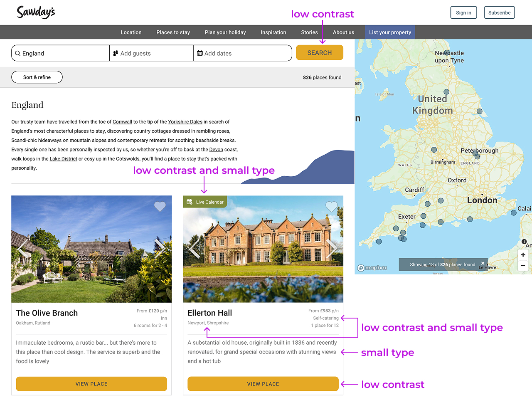Toggle the heart on Ellerton Hall
The height and width of the screenshot is (405, 532).
pos(331,207)
